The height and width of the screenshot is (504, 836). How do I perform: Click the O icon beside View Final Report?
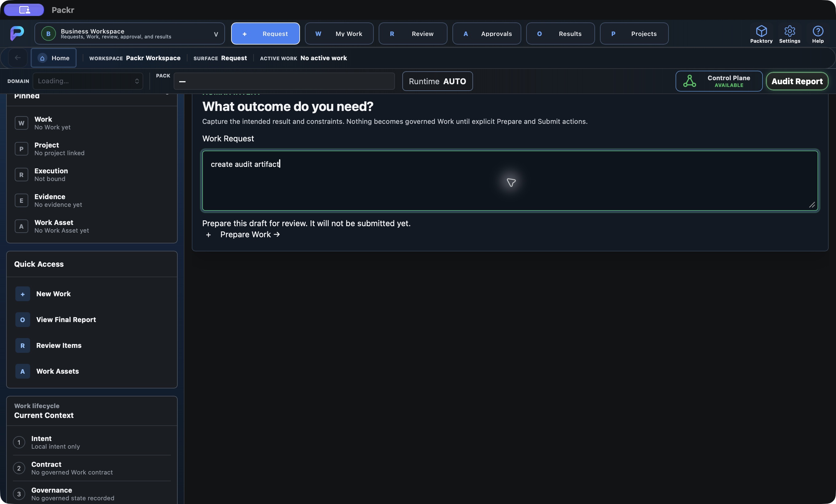coord(23,320)
